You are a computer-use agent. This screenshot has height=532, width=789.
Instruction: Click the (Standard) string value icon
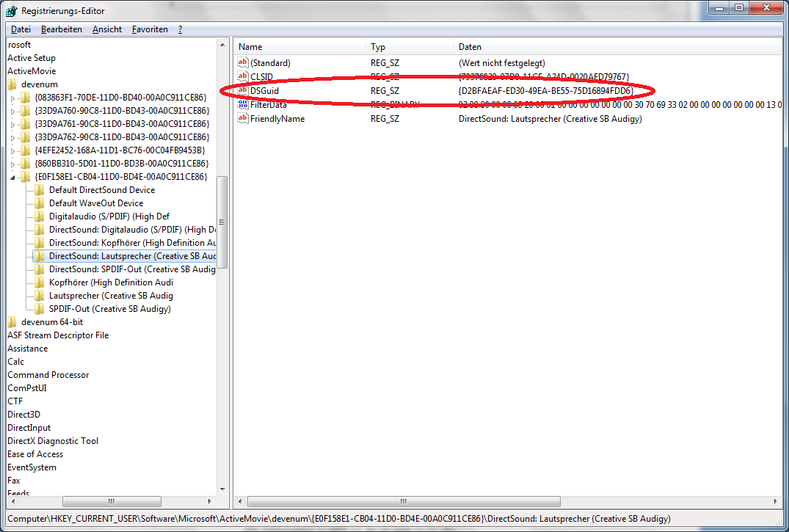pos(242,62)
